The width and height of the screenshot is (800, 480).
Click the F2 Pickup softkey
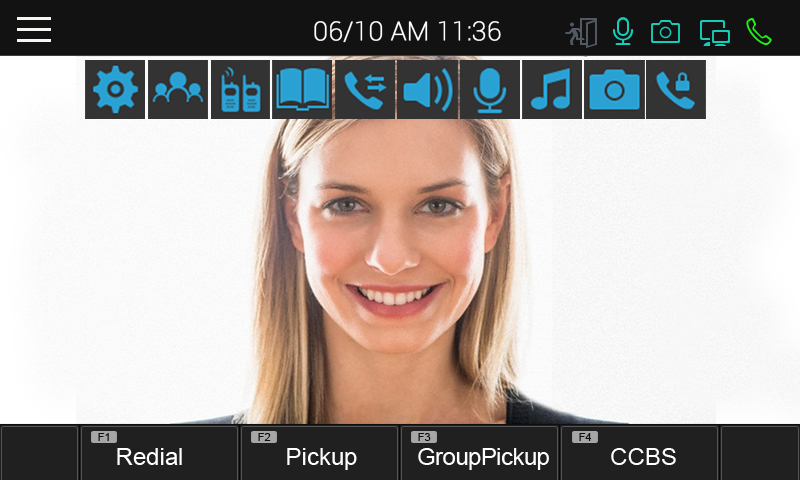click(x=319, y=453)
